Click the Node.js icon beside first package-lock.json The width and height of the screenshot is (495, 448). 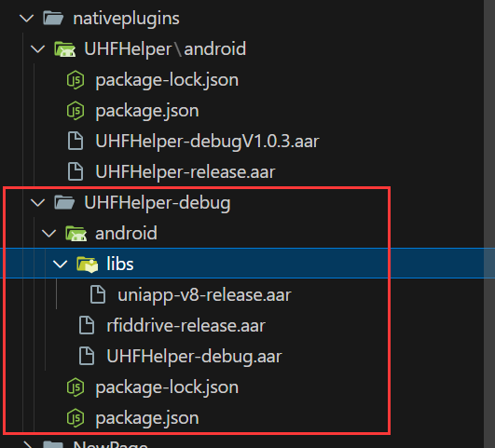click(x=76, y=80)
